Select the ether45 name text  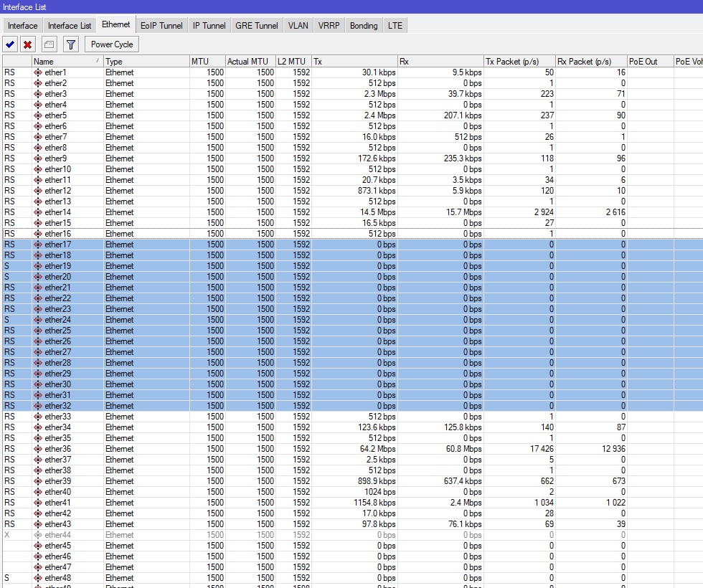[x=58, y=546]
